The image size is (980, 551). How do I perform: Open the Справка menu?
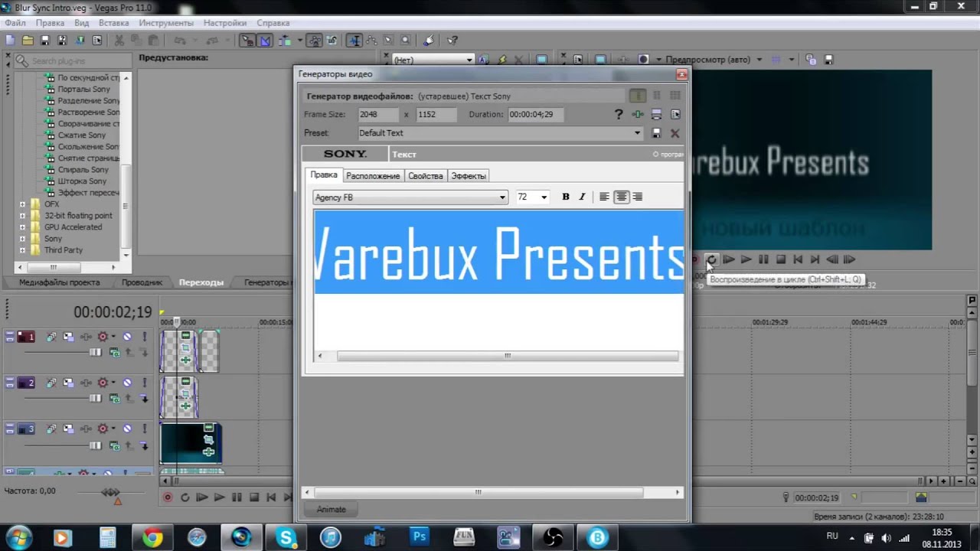(273, 23)
